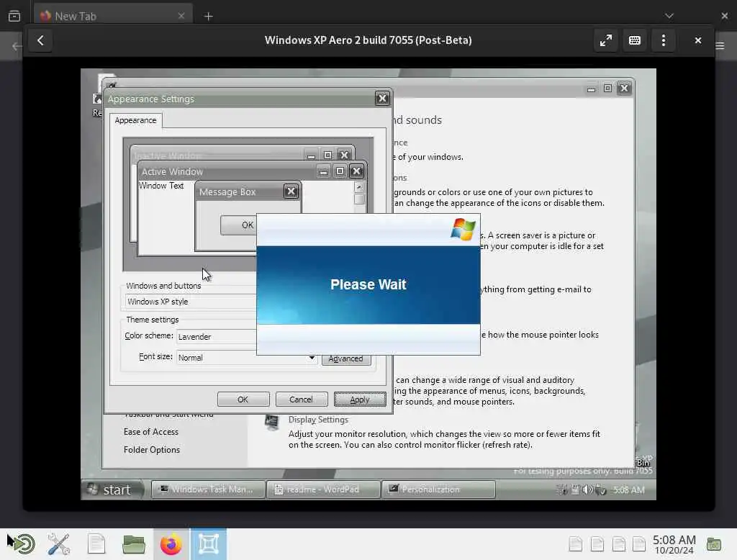The width and height of the screenshot is (737, 560).
Task: Open the wrench and screwdriver settings tool
Action: click(x=59, y=544)
